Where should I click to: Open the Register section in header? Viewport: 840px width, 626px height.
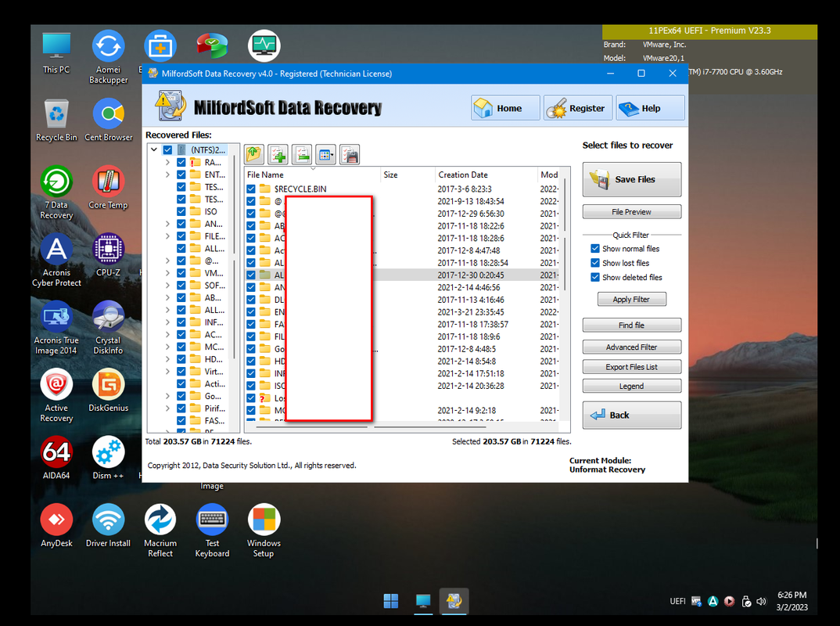(x=578, y=108)
